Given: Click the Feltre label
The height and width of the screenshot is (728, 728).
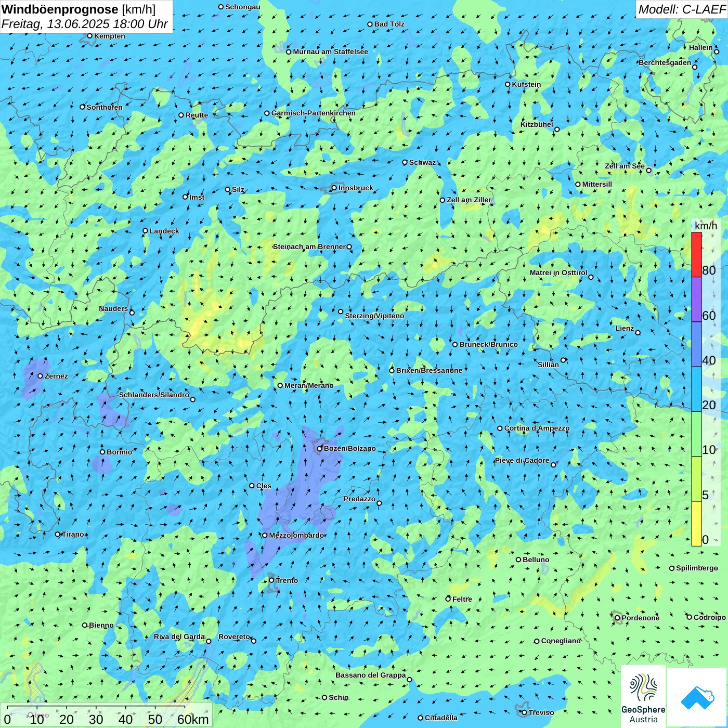Looking at the screenshot, I should click(462, 599).
